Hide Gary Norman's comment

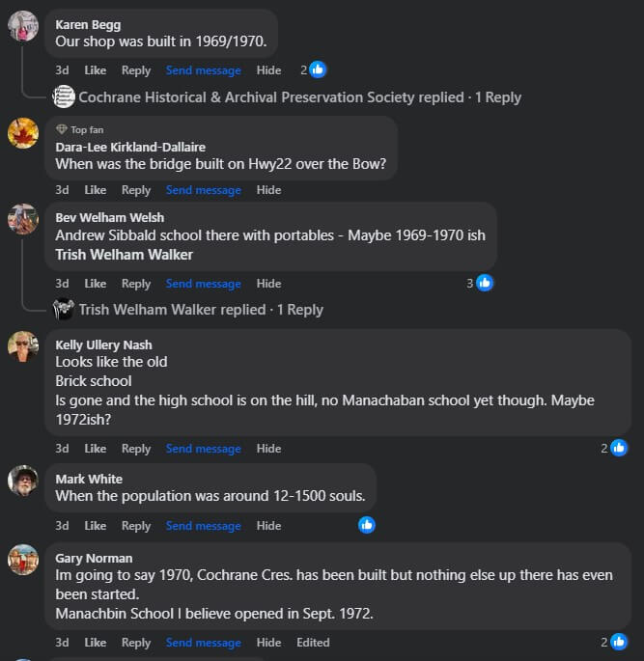(x=268, y=643)
